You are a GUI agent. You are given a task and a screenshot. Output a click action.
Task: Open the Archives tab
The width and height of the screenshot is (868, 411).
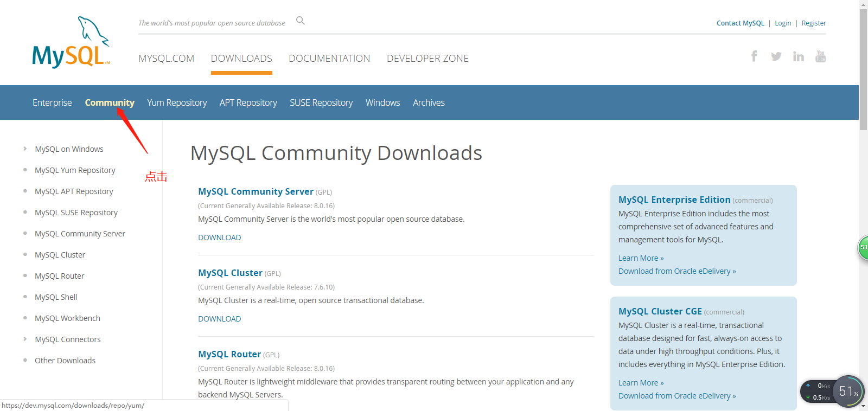pos(429,102)
